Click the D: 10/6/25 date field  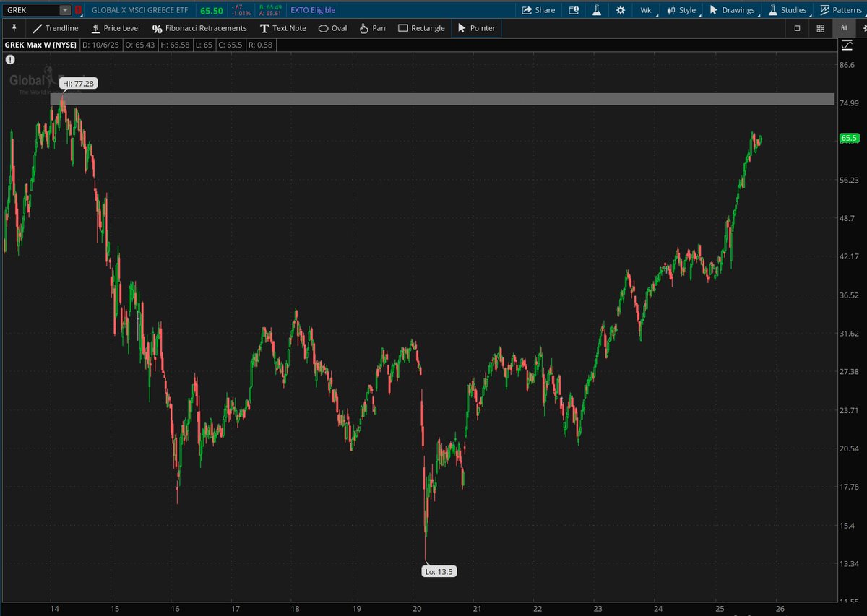tap(100, 45)
